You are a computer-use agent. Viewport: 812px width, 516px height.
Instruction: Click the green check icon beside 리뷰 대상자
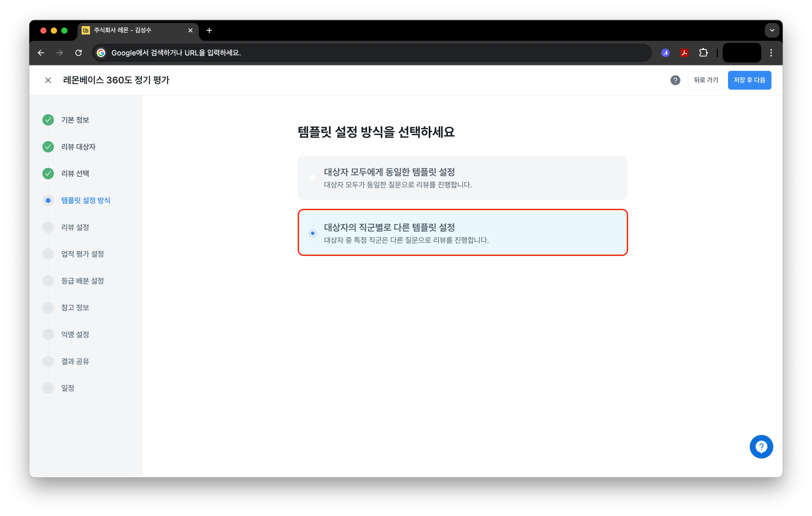pyautogui.click(x=48, y=147)
